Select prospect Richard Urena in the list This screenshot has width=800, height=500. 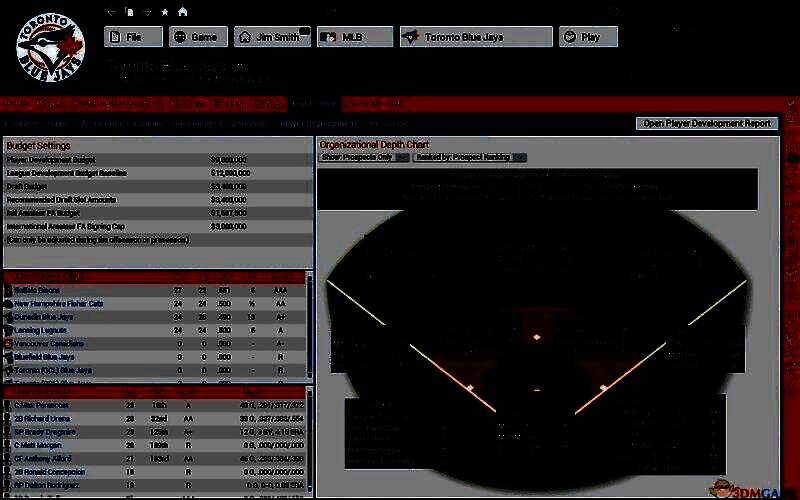click(46, 419)
